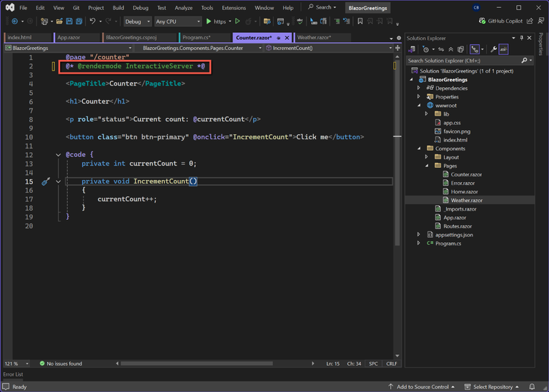The height and width of the screenshot is (392, 549).
Task: Toggle the Preview Selected Items button
Action: click(x=504, y=49)
